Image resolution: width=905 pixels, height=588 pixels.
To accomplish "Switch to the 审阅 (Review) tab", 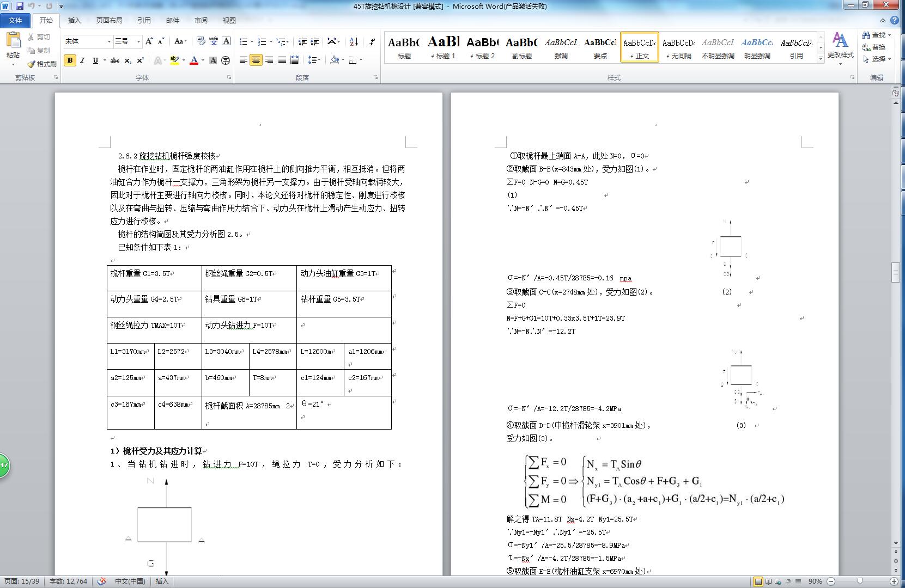I will click(201, 20).
